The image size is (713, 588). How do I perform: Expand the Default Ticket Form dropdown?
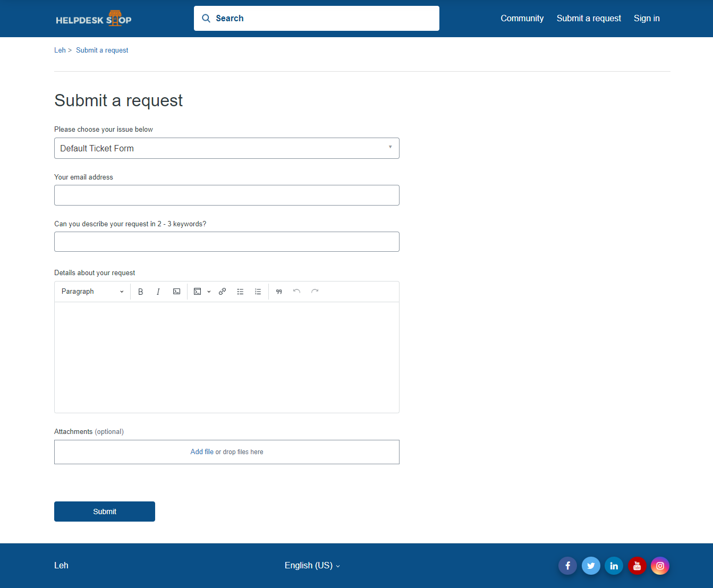226,148
